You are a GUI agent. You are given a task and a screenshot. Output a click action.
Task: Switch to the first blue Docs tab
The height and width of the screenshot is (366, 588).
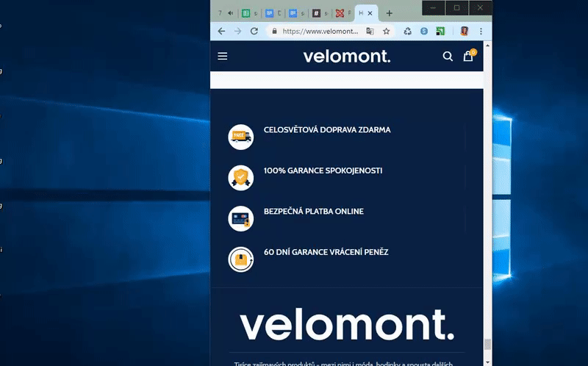269,13
